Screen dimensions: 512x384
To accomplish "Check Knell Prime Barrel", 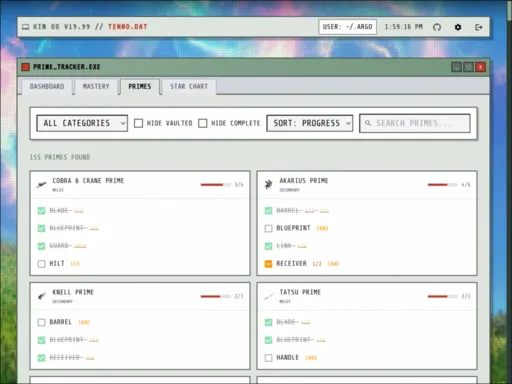I will coord(41,322).
